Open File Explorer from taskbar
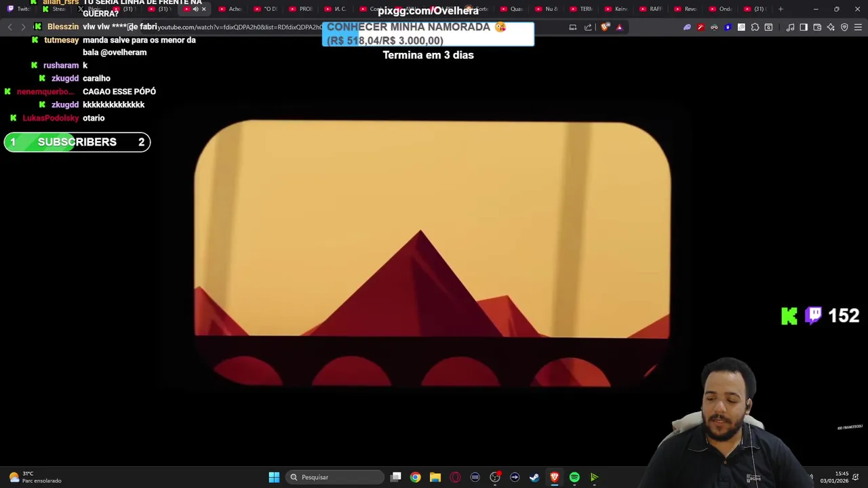868x488 pixels. (x=435, y=477)
